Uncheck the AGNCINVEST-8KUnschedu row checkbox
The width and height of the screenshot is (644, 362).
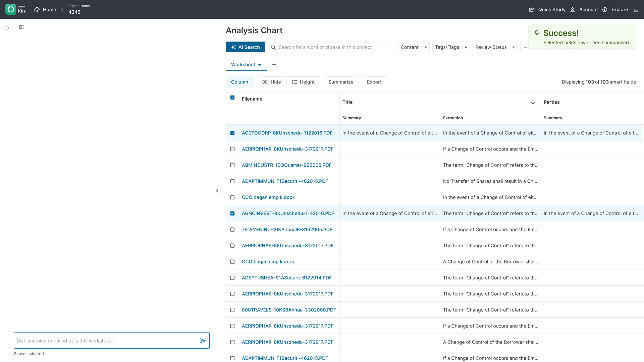coord(232,214)
